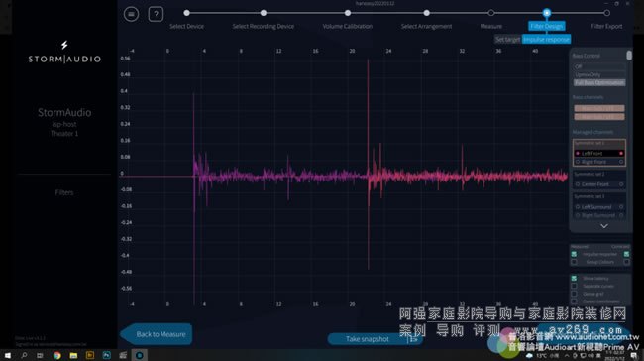Enable the Group Colours checkbox
644x361 pixels.
tap(575, 262)
